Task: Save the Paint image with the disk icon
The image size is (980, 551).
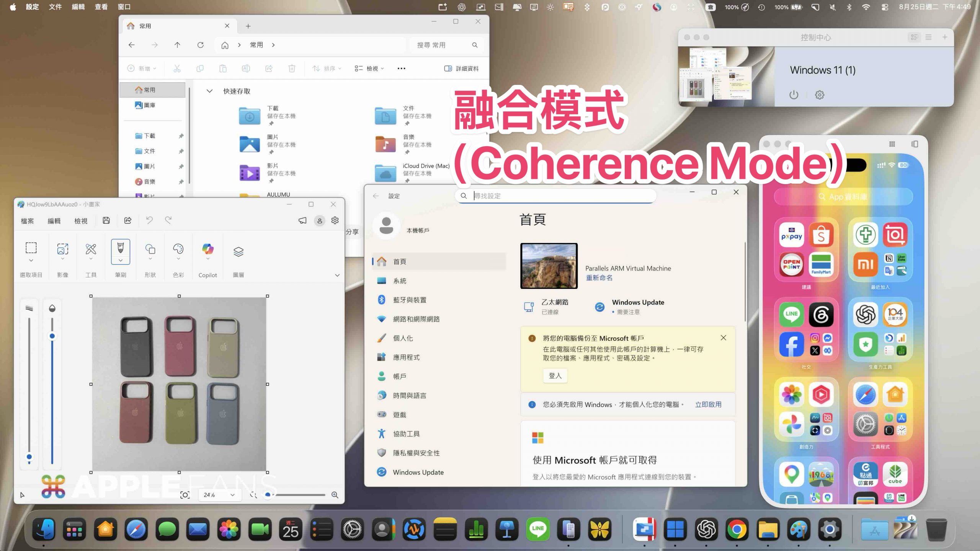Action: tap(106, 220)
